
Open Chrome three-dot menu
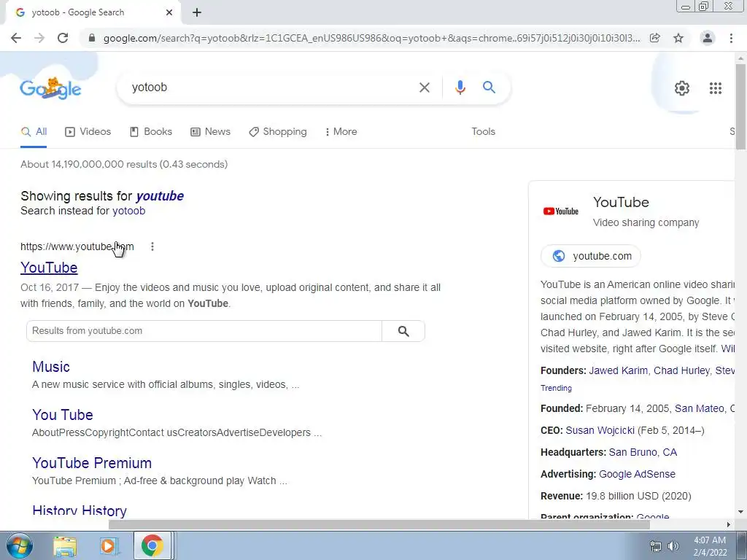[x=731, y=38]
